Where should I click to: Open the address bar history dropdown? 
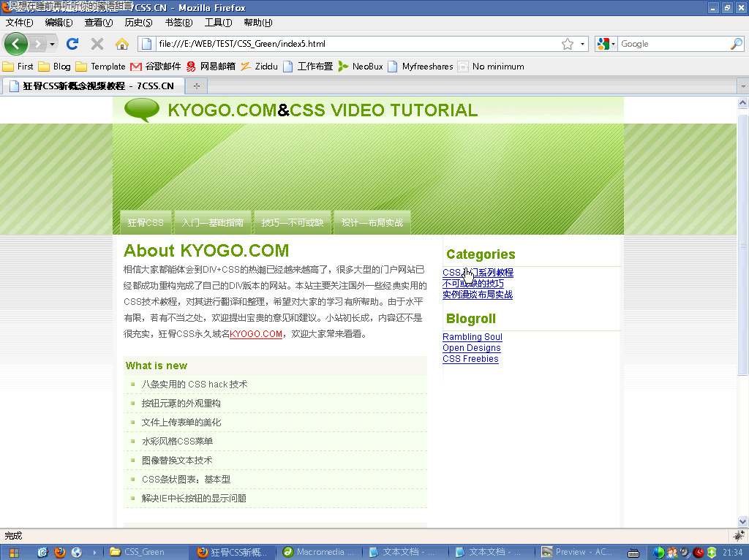[x=582, y=44]
